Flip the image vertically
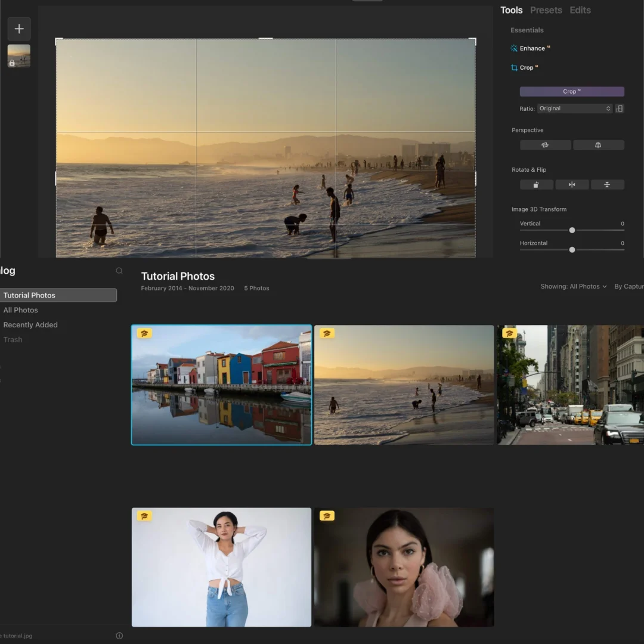Viewport: 644px width, 644px height. click(x=607, y=185)
